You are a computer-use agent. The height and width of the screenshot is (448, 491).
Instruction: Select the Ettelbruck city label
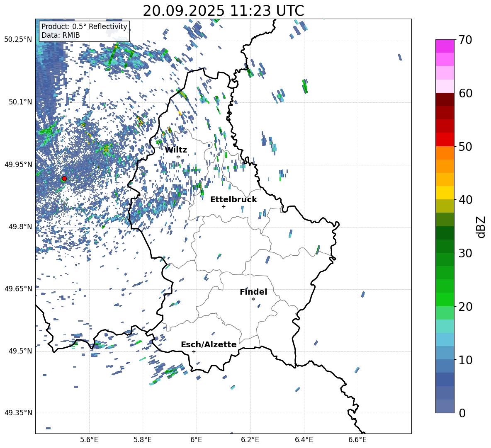[x=233, y=199]
